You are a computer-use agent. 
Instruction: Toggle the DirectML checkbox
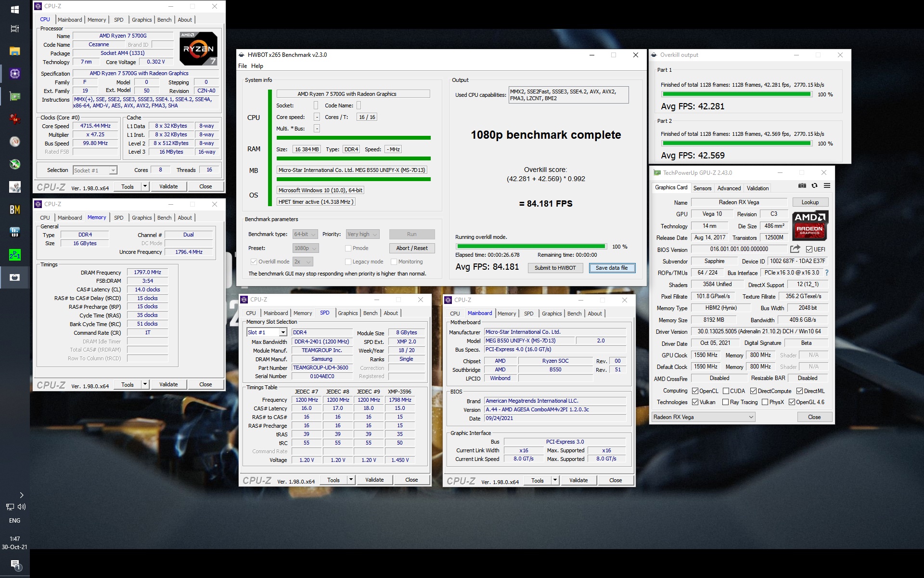tap(799, 391)
